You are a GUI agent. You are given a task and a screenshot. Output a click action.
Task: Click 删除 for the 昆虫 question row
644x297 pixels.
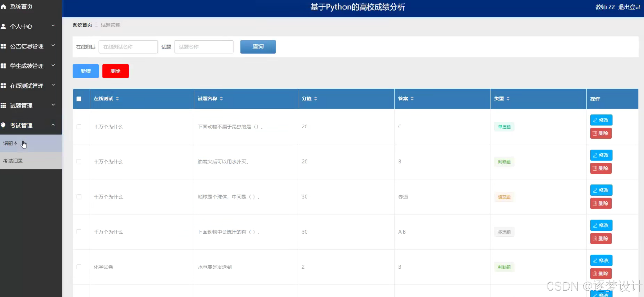coord(601,133)
